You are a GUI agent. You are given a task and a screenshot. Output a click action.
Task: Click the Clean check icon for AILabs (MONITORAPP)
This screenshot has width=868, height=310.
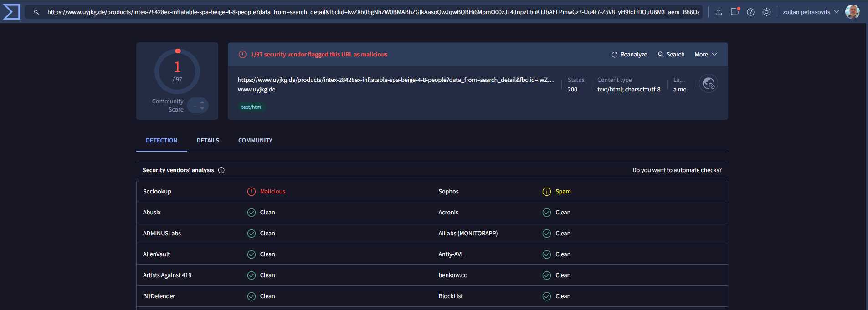(x=547, y=234)
